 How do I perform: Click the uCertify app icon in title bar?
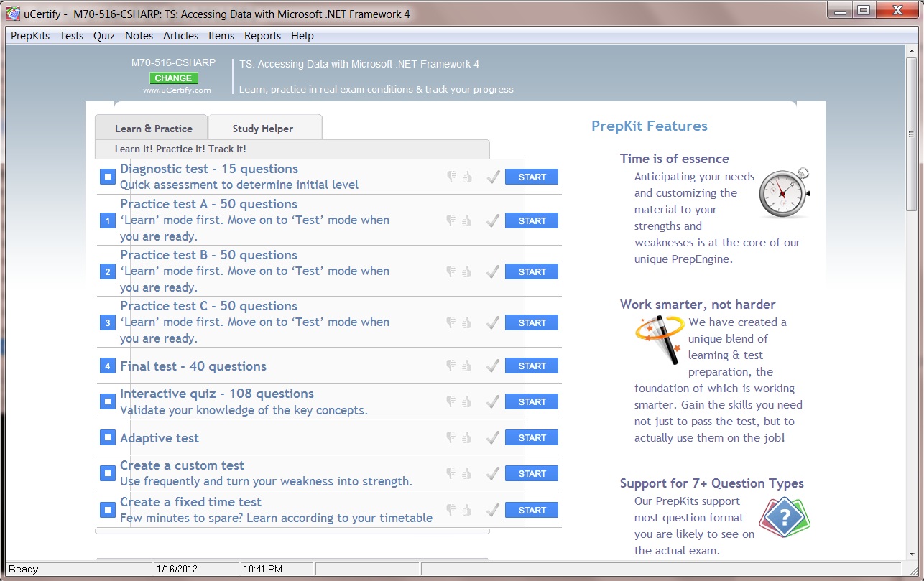pos(13,13)
